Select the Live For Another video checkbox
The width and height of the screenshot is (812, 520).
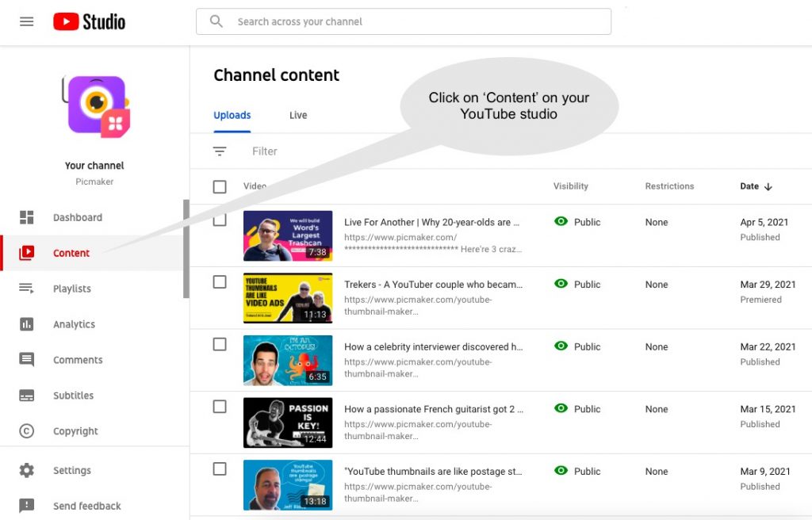coord(220,220)
